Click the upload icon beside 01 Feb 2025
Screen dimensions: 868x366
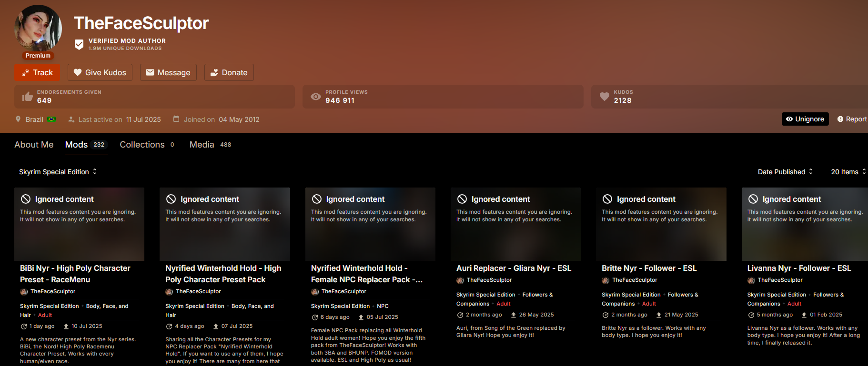804,315
